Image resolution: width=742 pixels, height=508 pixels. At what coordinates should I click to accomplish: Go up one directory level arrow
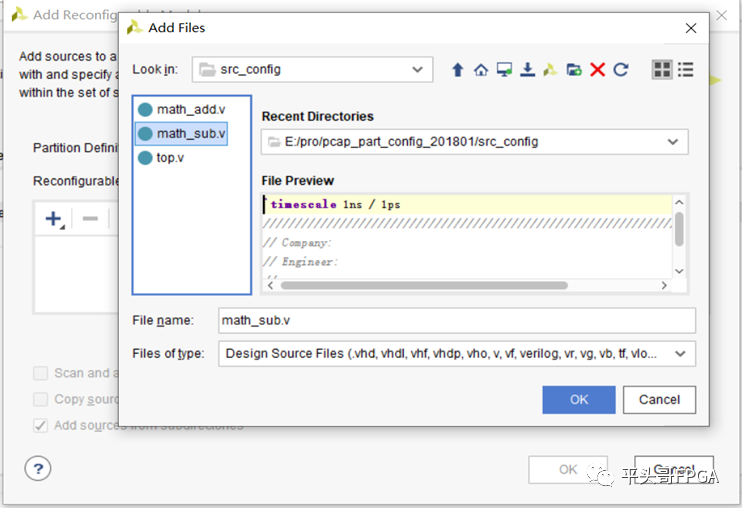pos(457,70)
